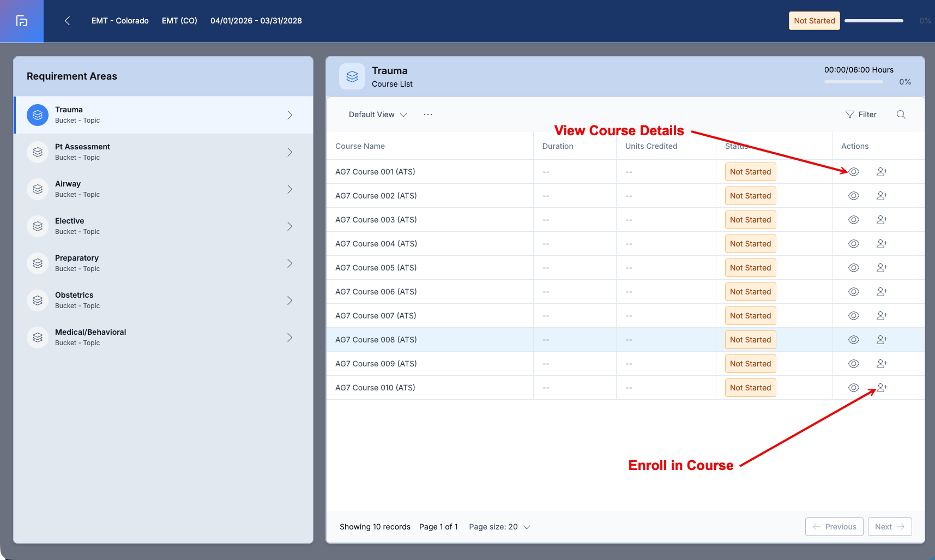Open the Filter button

click(x=861, y=115)
